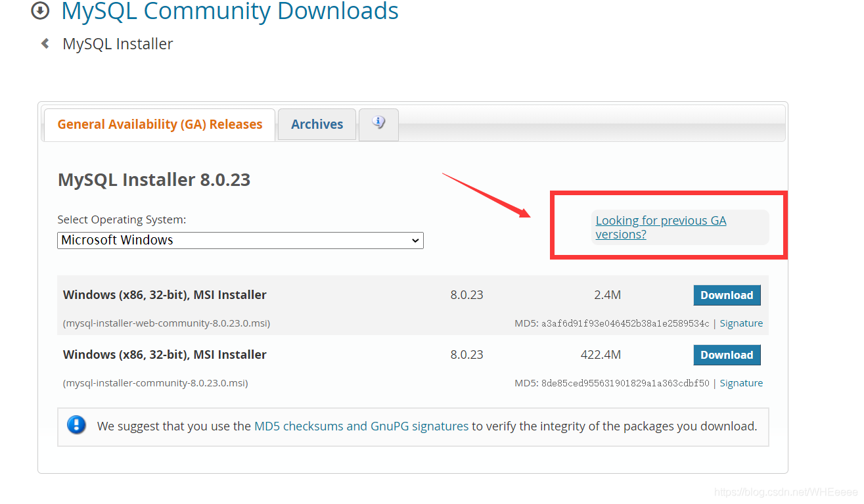
Task: Click version 8.0.23 in the 422.4M installer row
Action: 466,355
